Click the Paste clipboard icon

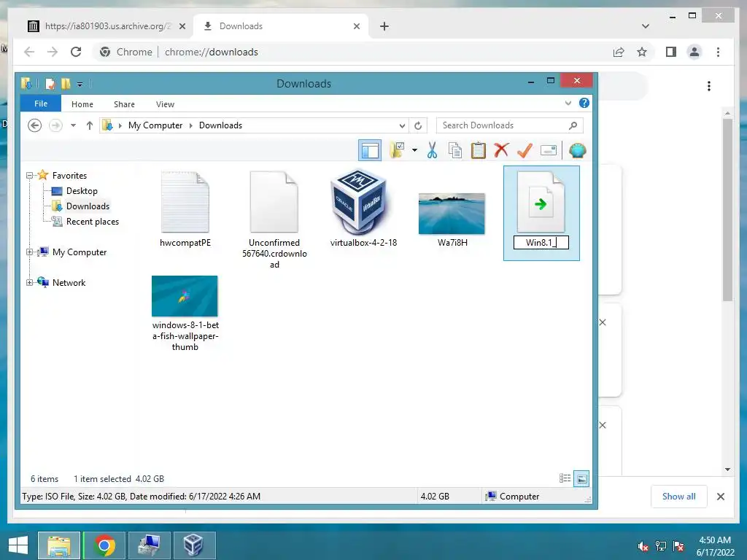tap(479, 150)
